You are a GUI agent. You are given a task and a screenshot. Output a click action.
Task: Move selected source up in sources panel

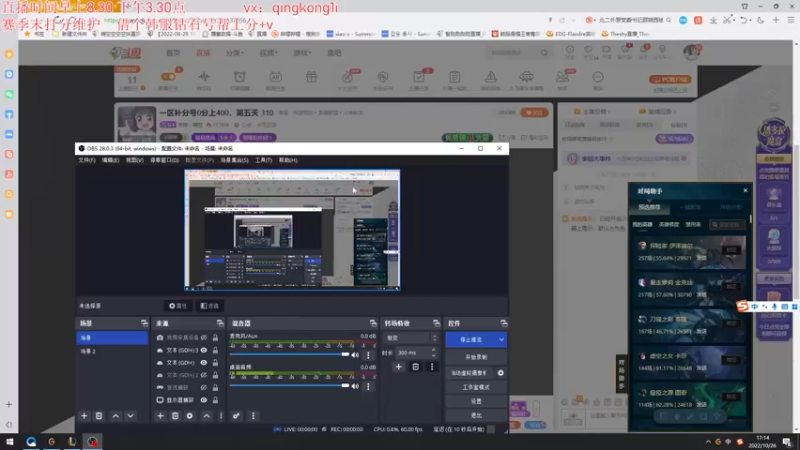(206, 416)
